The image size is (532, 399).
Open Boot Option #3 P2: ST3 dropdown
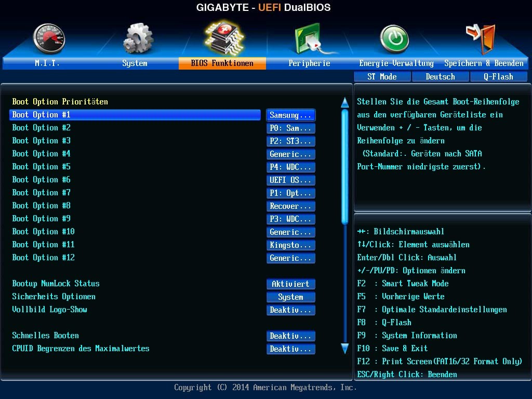tap(291, 141)
